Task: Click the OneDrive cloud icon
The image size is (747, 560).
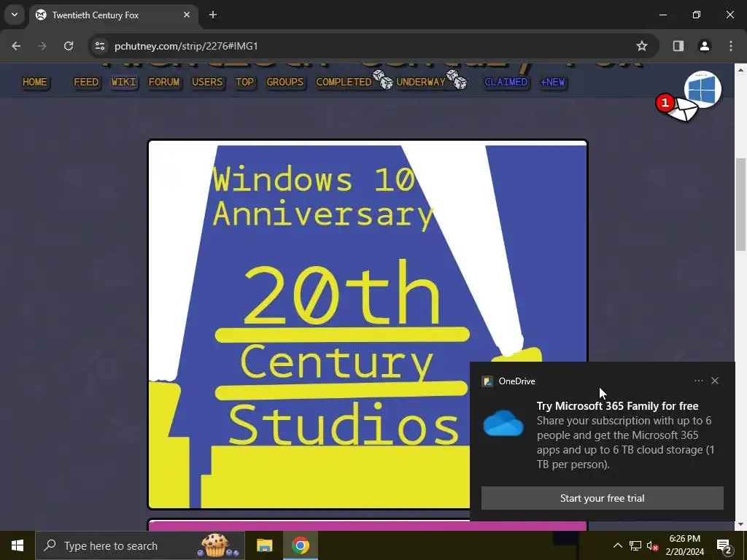Action: pyautogui.click(x=503, y=423)
